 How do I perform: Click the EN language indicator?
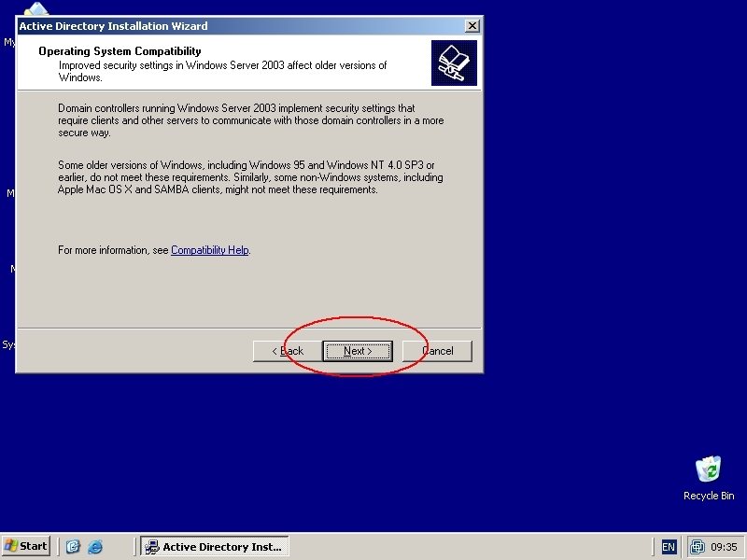coord(669,547)
